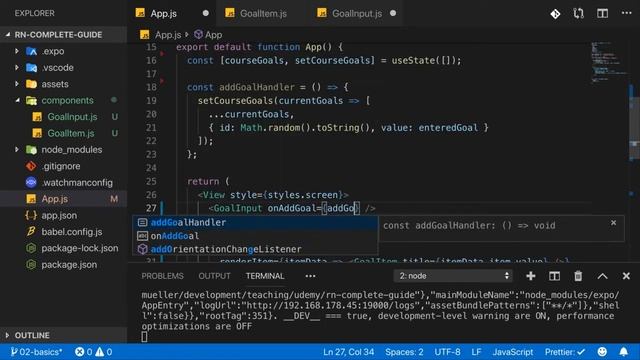Select the TERMINAL panel tab
Screen dimensions: 640x360
pos(265,276)
